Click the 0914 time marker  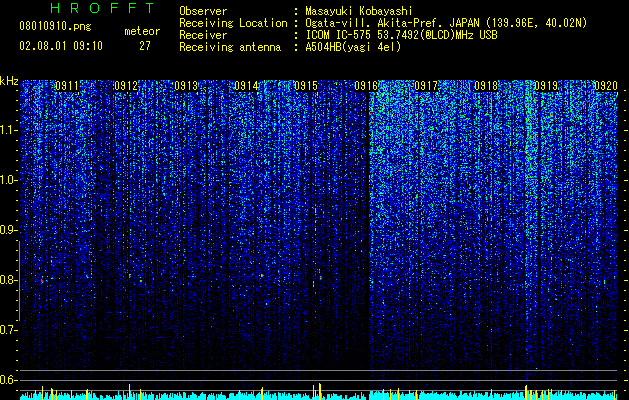pos(246,86)
